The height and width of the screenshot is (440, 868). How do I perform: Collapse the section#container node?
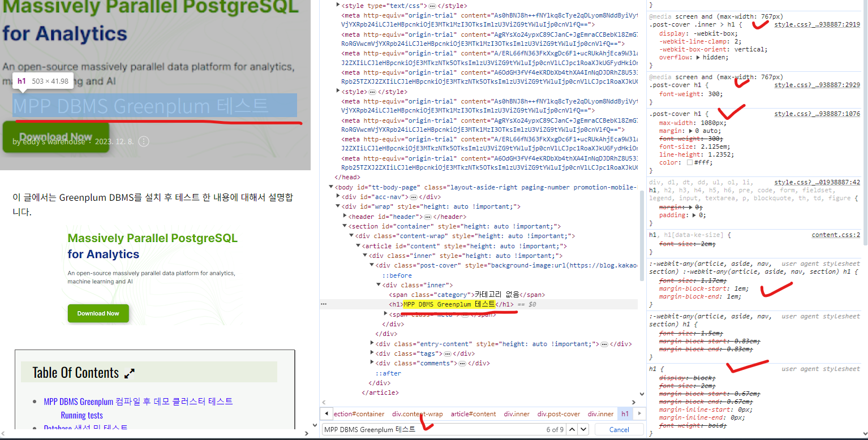pos(345,226)
